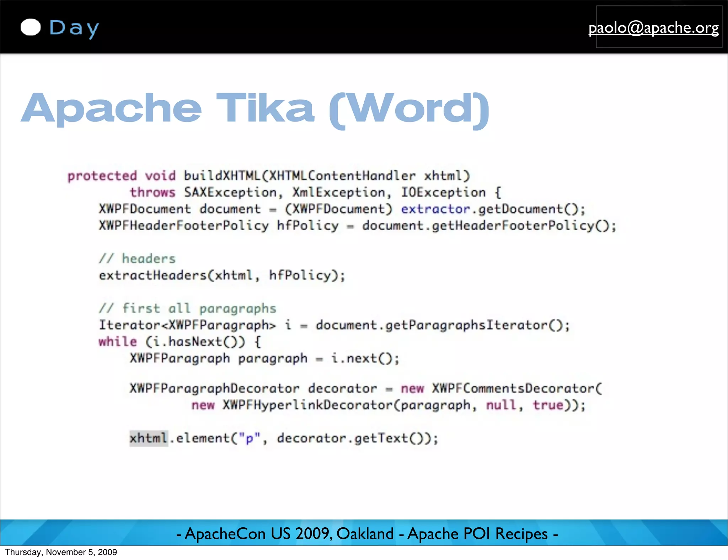Click the method name buildXHTML in the code
Viewport: 728px width, 560px height.
222,176
